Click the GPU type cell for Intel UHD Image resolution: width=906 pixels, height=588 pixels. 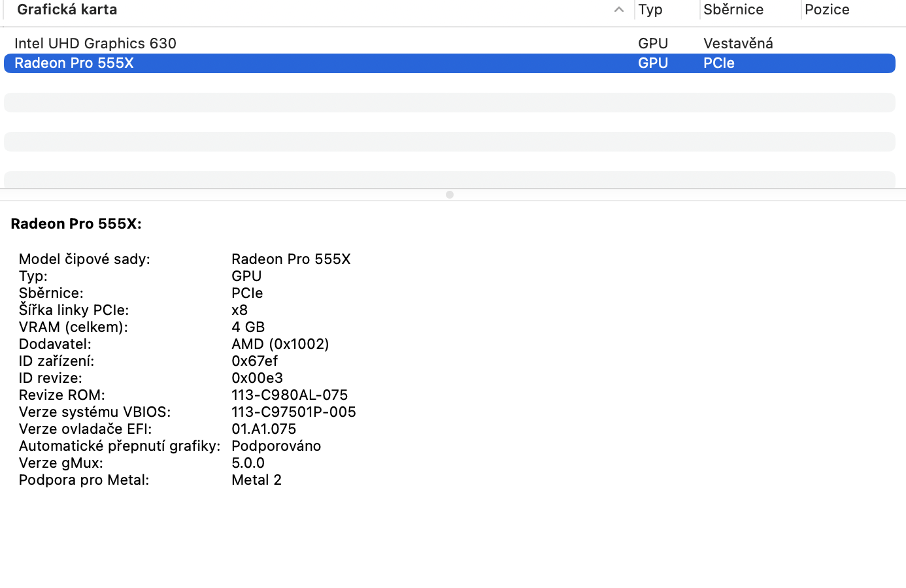tap(653, 43)
